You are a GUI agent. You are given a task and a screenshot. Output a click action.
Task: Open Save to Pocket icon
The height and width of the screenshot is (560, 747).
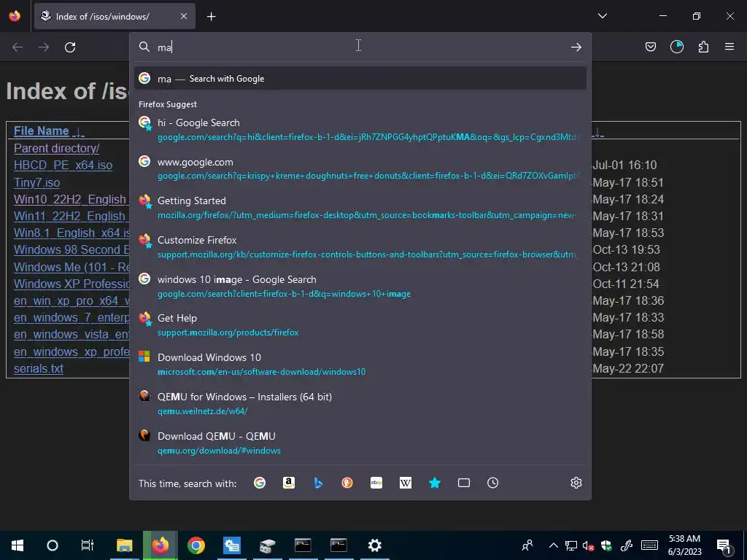pos(650,47)
